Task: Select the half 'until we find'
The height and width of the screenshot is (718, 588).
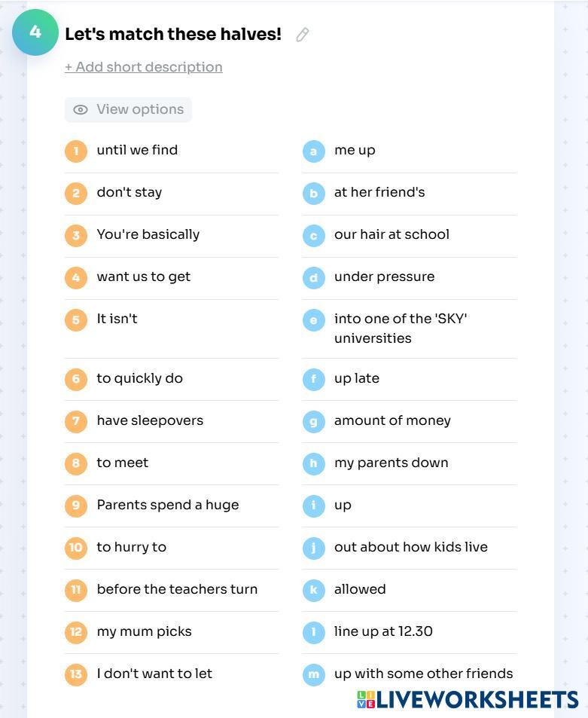Action: click(137, 150)
